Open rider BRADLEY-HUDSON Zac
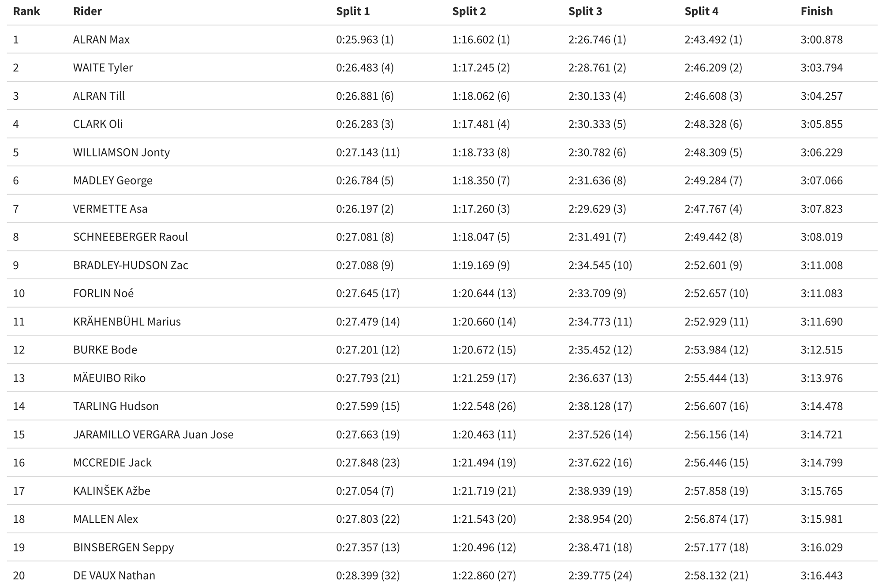Image resolution: width=882 pixels, height=588 pixels. 131,265
